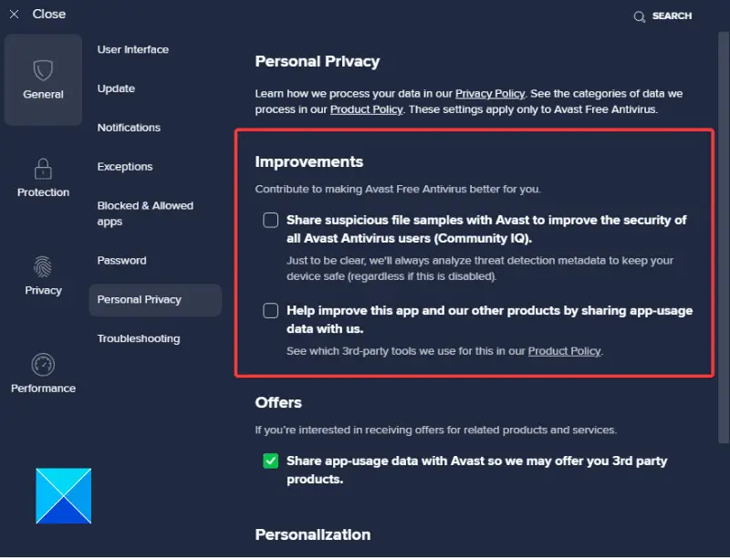Click the blue logo in corner
Viewport: 730px width, 560px height.
(64, 496)
